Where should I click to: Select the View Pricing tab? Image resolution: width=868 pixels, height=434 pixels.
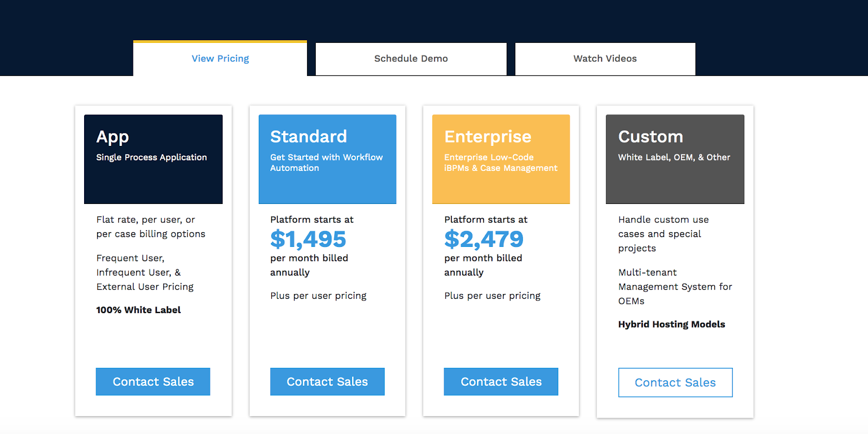point(220,59)
